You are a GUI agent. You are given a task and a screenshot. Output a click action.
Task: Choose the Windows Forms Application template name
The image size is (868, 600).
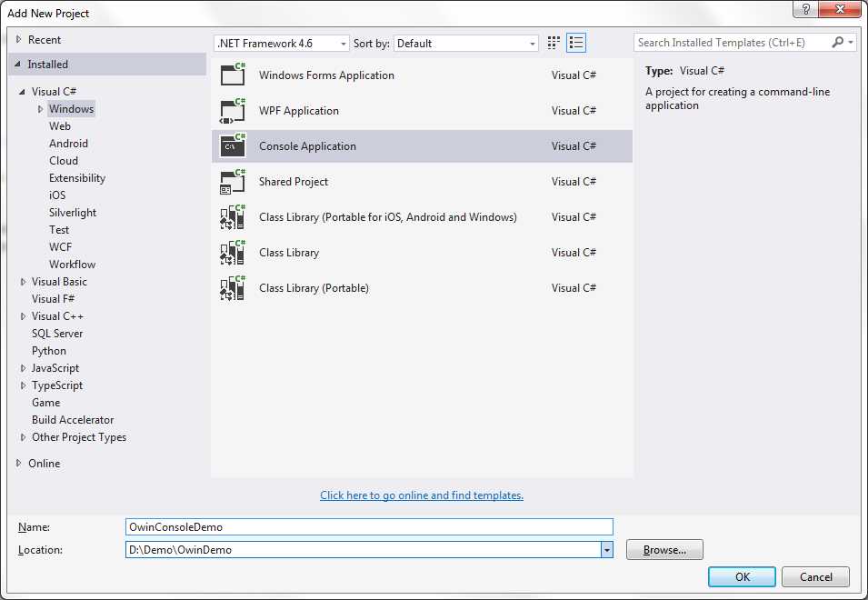pyautogui.click(x=326, y=75)
